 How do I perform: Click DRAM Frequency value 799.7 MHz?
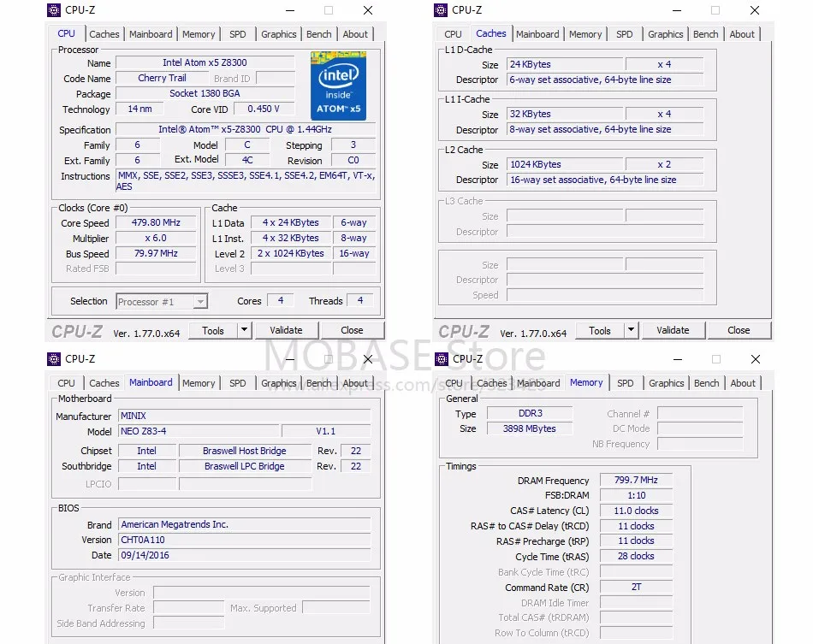click(x=636, y=480)
